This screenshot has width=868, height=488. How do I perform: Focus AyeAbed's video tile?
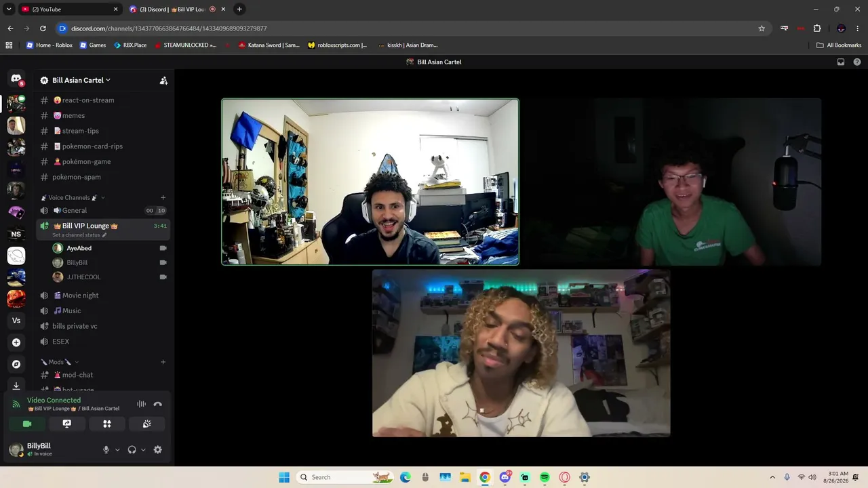[370, 182]
